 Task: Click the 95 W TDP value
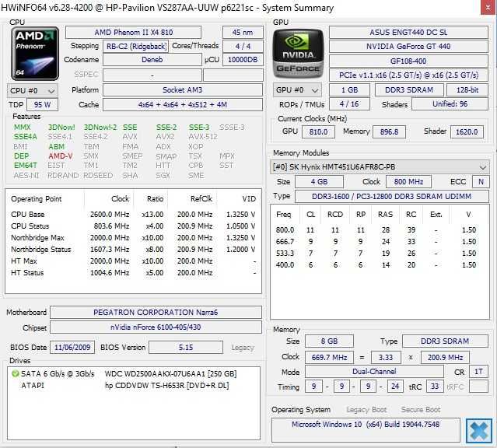42,105
